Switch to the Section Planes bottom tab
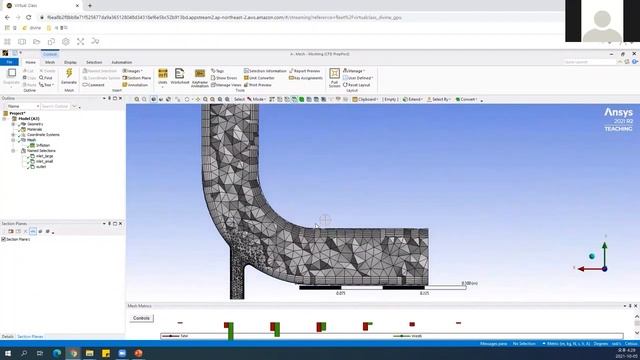The height and width of the screenshot is (360, 640). pos(30,337)
